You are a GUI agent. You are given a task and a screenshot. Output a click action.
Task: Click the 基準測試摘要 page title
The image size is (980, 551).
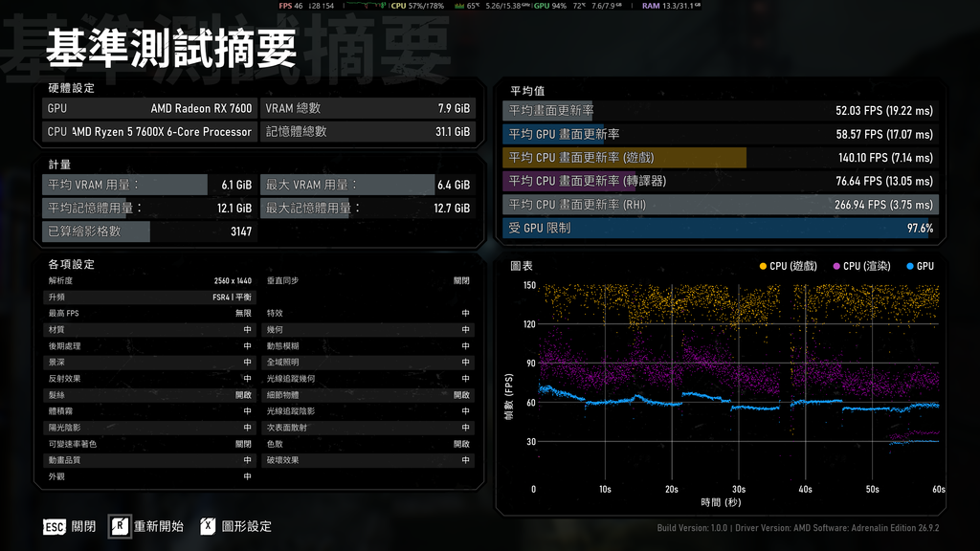click(x=171, y=48)
